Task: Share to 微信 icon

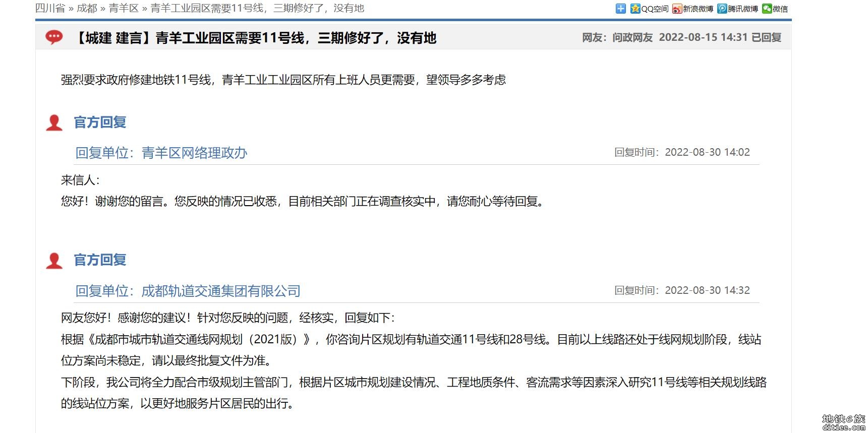Action: pos(767,9)
